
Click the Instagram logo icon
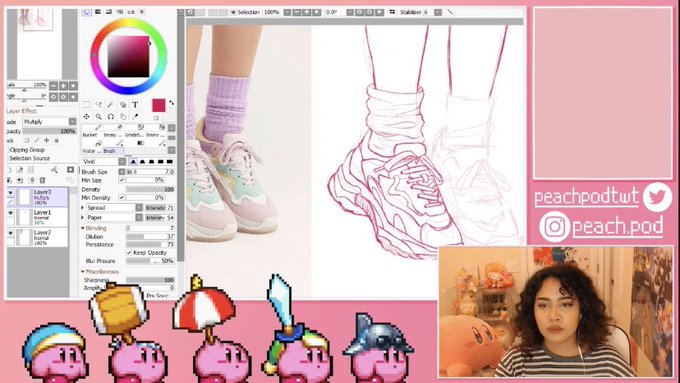554,226
